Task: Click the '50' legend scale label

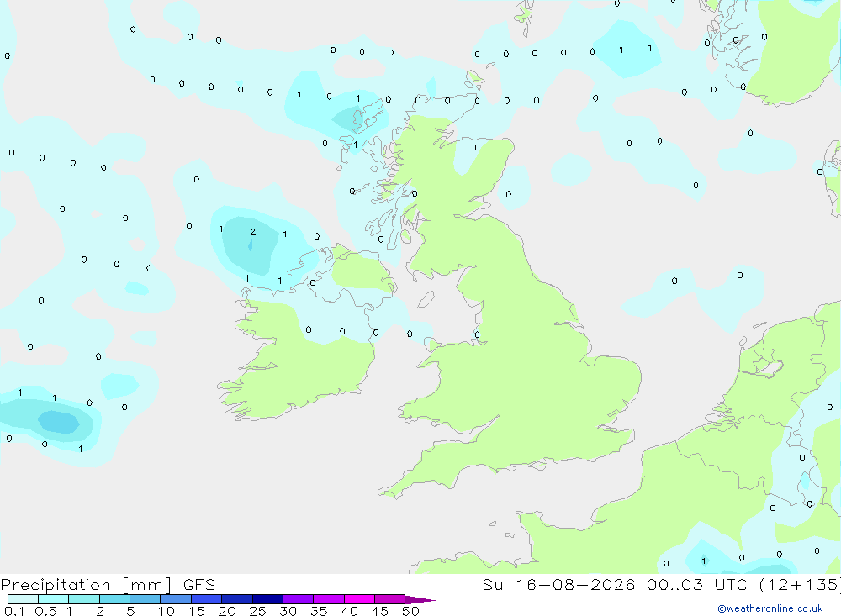Action: pos(410,611)
